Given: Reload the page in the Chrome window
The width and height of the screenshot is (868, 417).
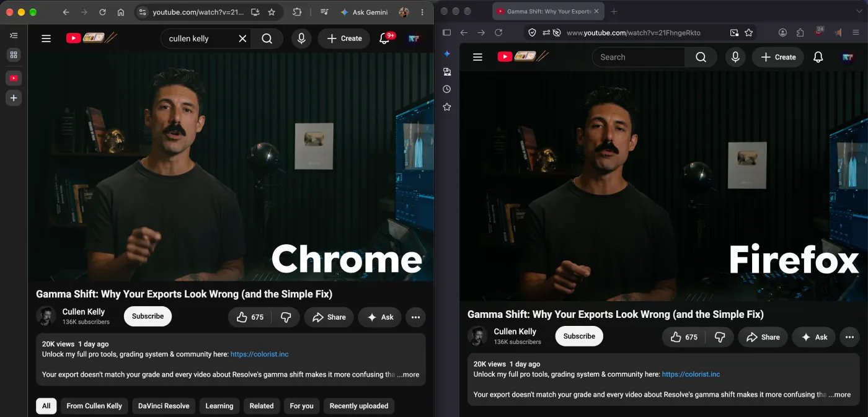Looking at the screenshot, I should [x=102, y=12].
